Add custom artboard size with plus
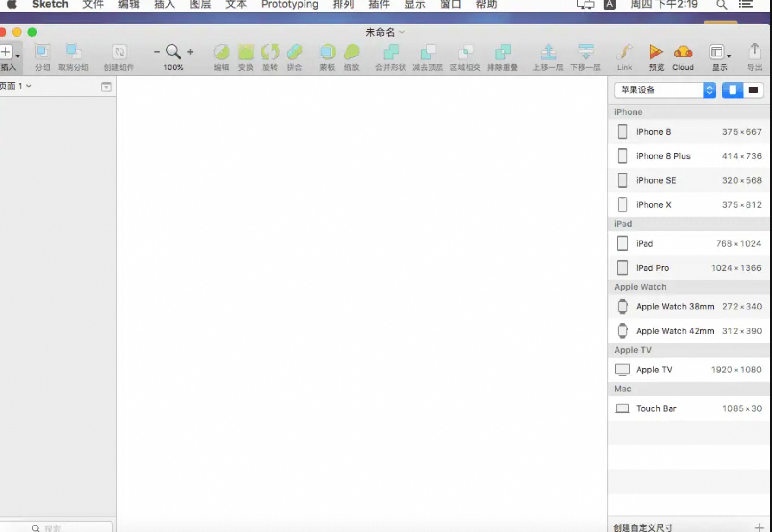772x532 pixels. tap(759, 527)
